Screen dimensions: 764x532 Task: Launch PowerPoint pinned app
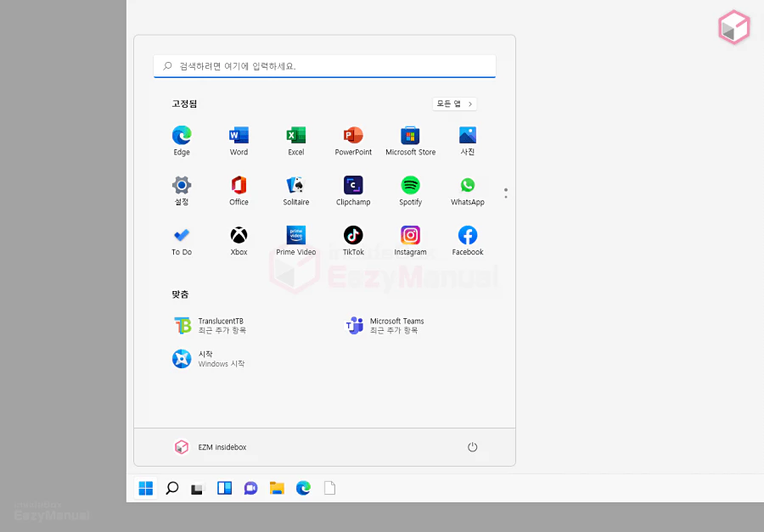[353, 141]
